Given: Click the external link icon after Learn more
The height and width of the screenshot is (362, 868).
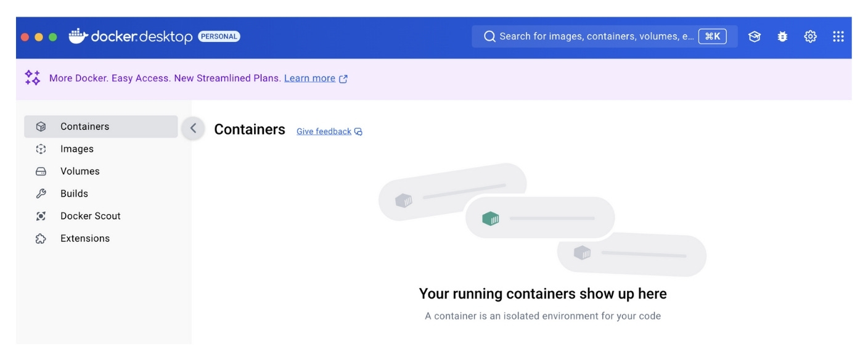Looking at the screenshot, I should pyautogui.click(x=343, y=79).
